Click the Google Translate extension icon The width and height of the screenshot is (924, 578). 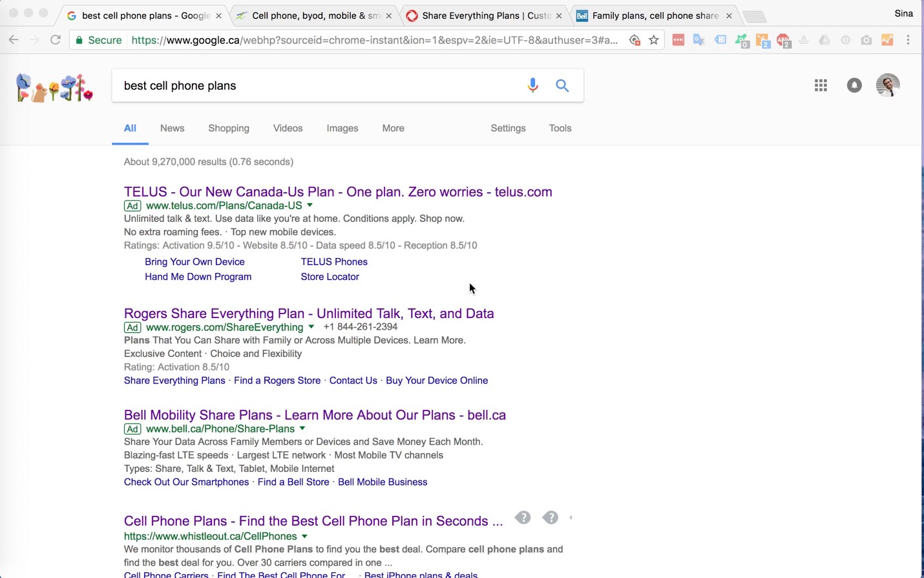coord(699,40)
